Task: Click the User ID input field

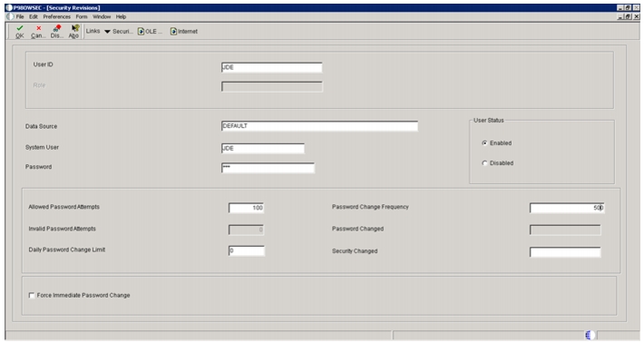Action: 271,67
